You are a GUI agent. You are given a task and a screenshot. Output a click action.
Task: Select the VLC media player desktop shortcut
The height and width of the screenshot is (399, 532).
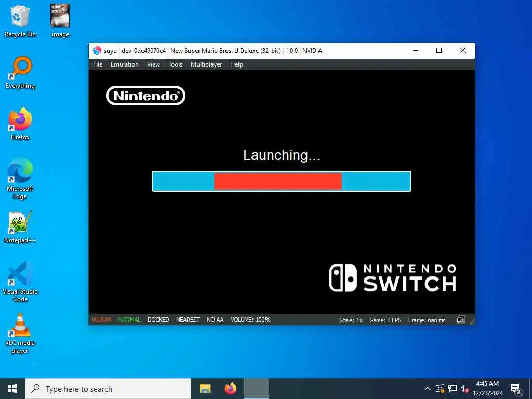[20, 334]
